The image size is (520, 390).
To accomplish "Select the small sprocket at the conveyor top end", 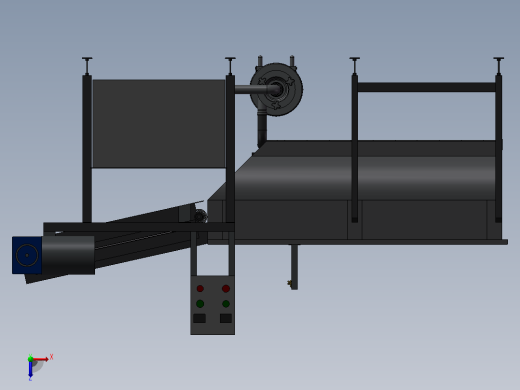I will pyautogui.click(x=200, y=217).
